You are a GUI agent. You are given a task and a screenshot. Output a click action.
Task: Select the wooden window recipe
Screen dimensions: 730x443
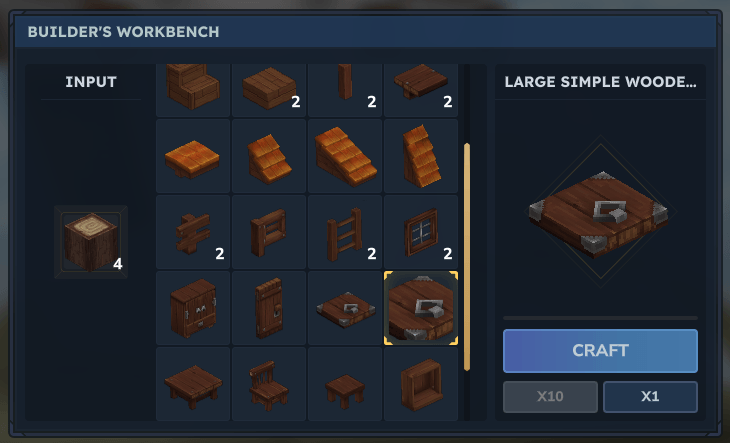[421, 232]
